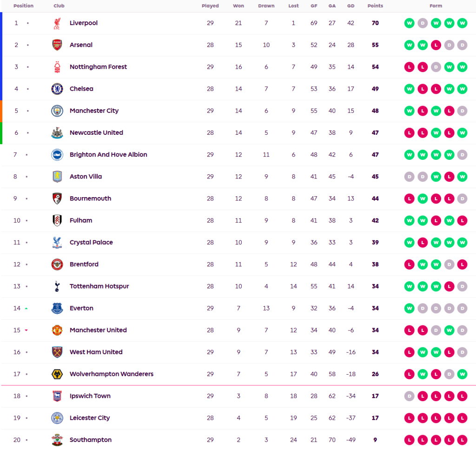476x449 pixels.
Task: Open Brighton And Hove Albion team page
Action: click(108, 155)
